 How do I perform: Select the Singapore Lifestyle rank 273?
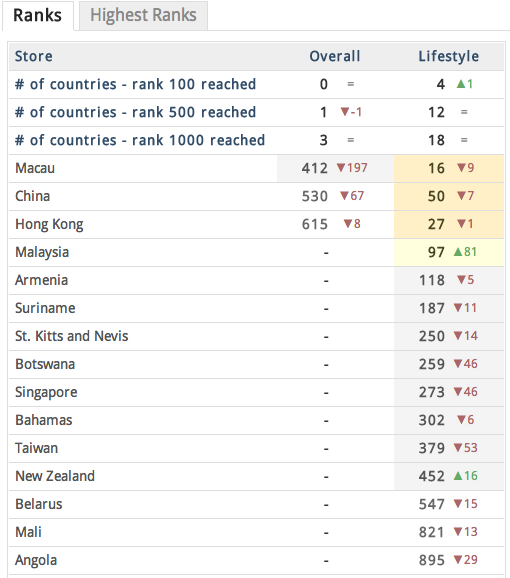(x=432, y=392)
